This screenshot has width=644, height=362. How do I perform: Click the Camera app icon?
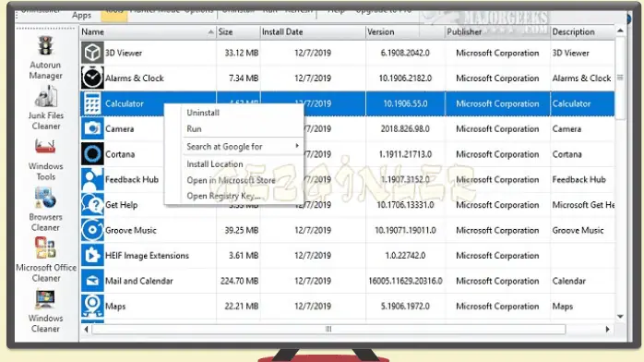(x=92, y=128)
